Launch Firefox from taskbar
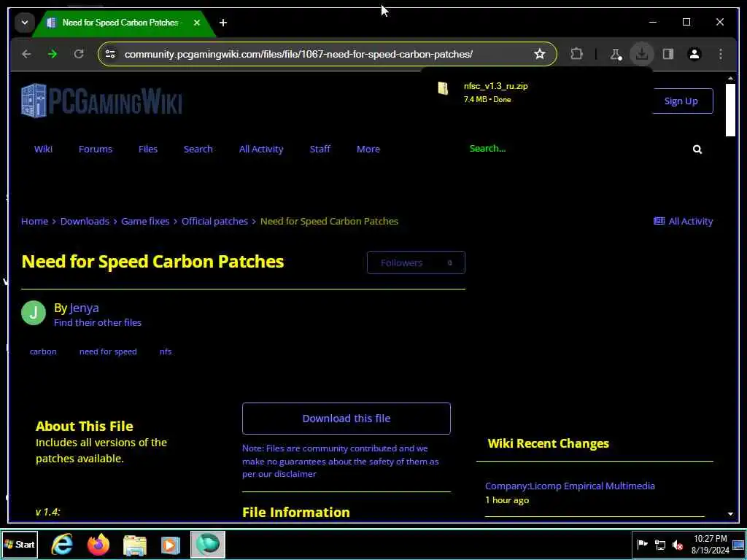 [98, 544]
